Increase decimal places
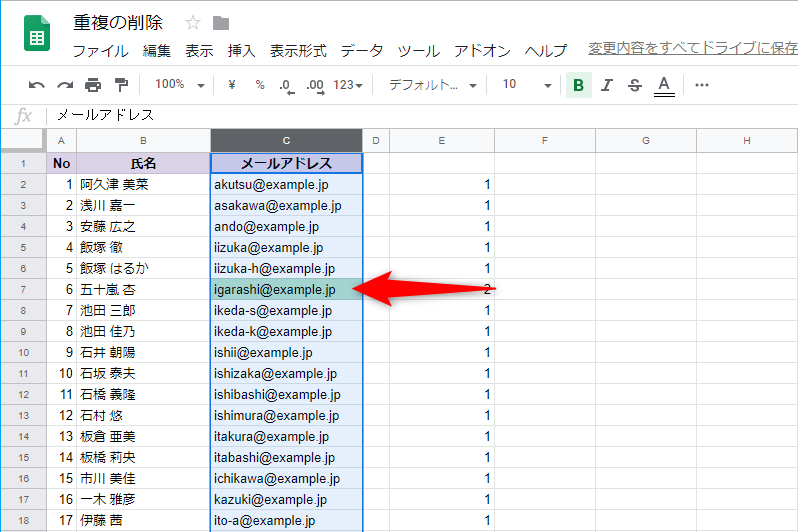798x532 pixels. click(x=315, y=86)
